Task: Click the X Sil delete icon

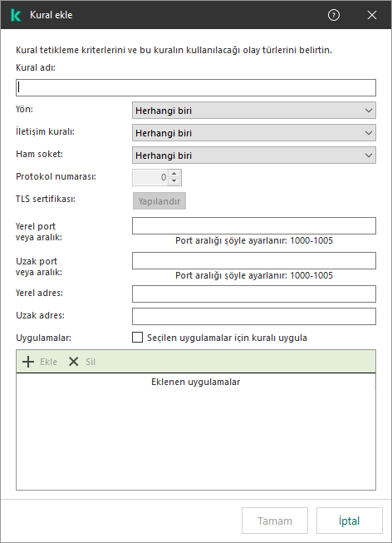Action: (x=73, y=362)
